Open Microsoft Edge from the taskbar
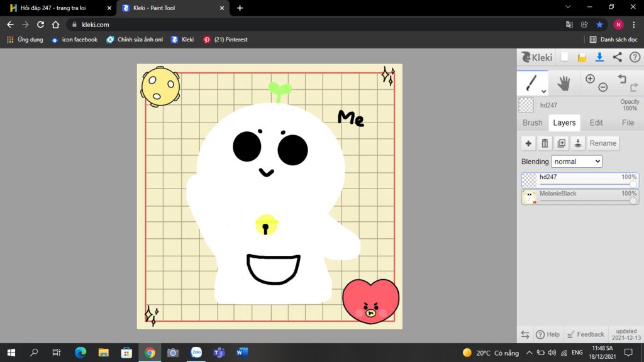 80,353
